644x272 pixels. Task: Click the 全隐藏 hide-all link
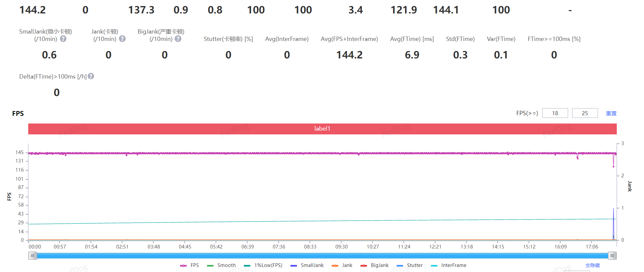[592, 265]
